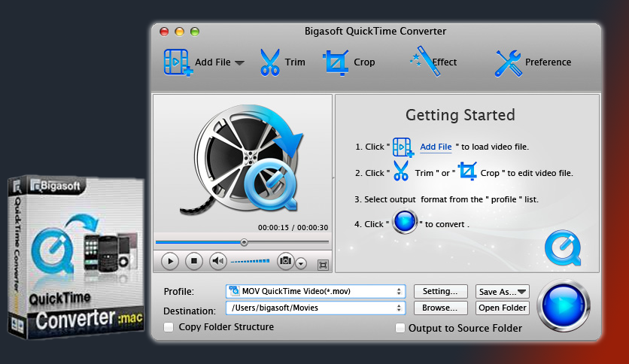This screenshot has width=629, height=364.
Task: Click the Trim label in toolbar
Action: (x=295, y=62)
